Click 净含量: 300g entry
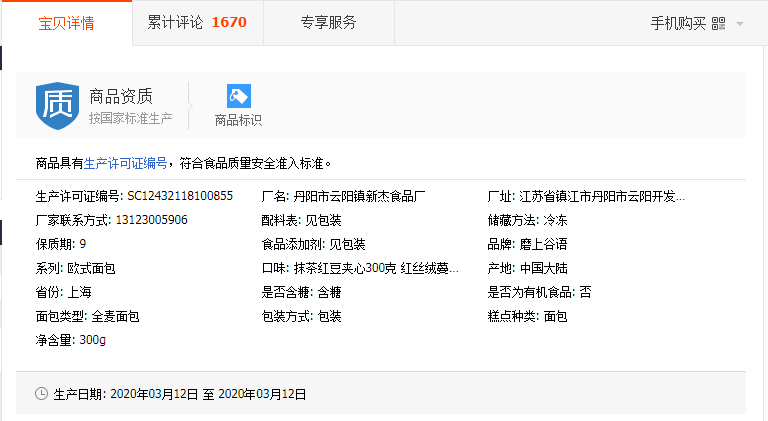 [x=71, y=340]
